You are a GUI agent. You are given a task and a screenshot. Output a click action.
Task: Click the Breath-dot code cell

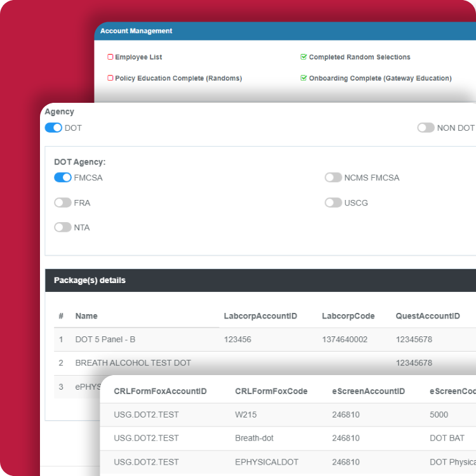coord(254,438)
